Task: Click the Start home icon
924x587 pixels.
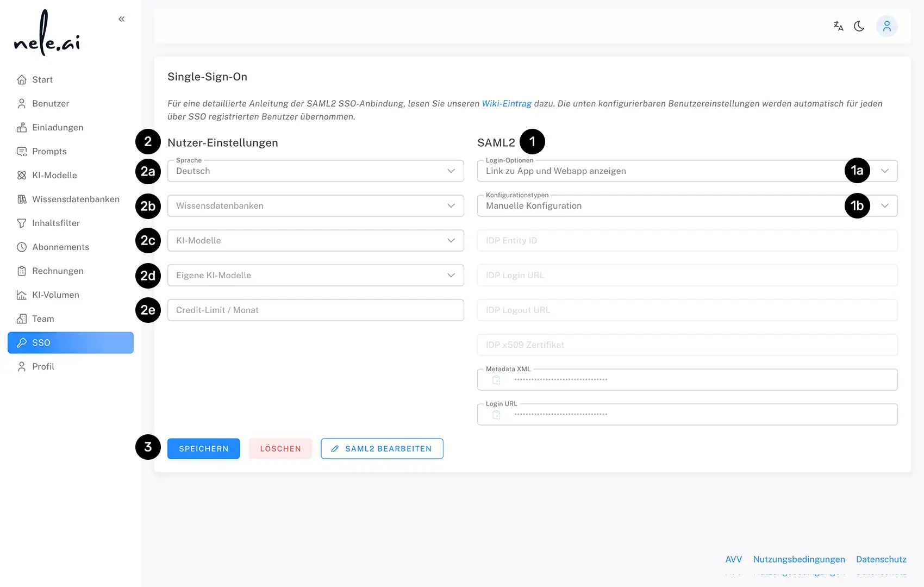Action: pyautogui.click(x=22, y=80)
